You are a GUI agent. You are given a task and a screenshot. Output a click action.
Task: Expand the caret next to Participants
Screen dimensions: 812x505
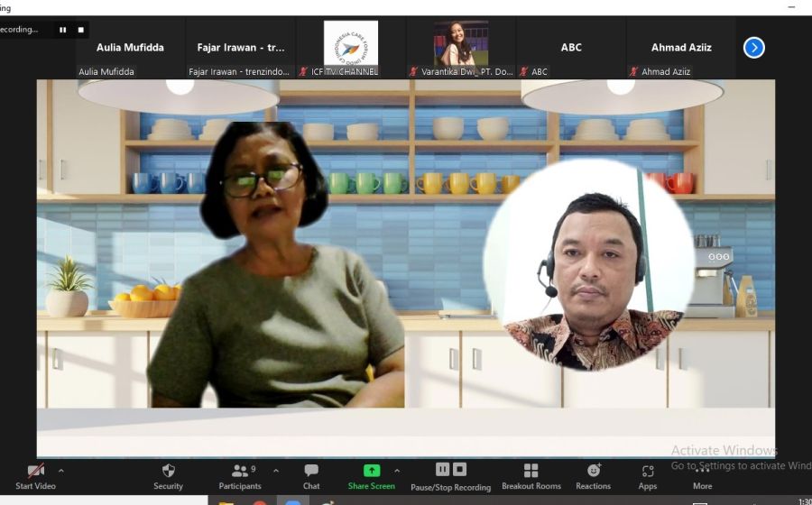pos(276,471)
